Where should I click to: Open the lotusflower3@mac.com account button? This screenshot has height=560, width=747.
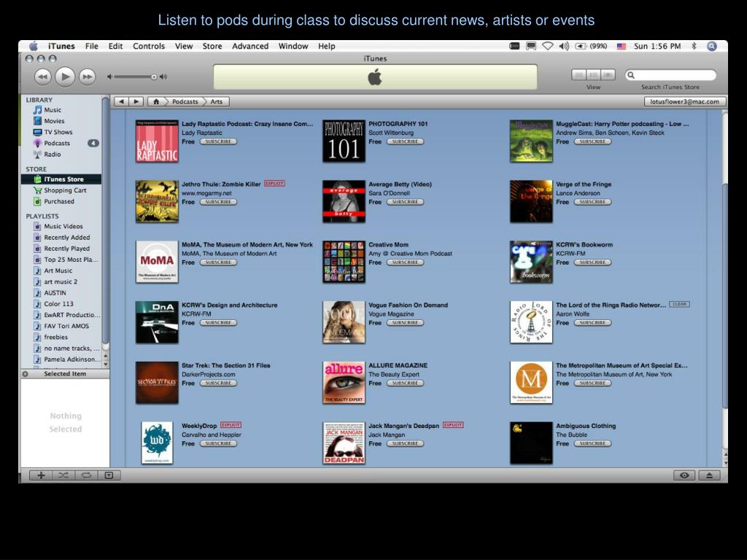[x=684, y=101]
